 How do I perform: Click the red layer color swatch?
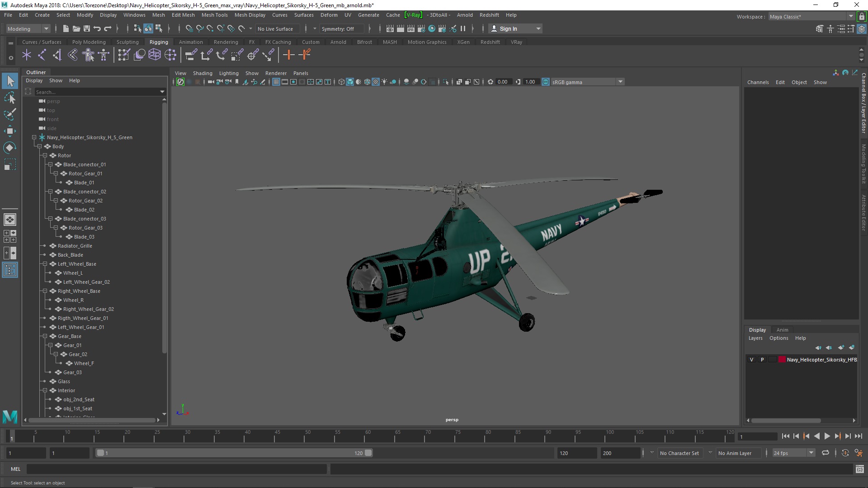click(782, 360)
